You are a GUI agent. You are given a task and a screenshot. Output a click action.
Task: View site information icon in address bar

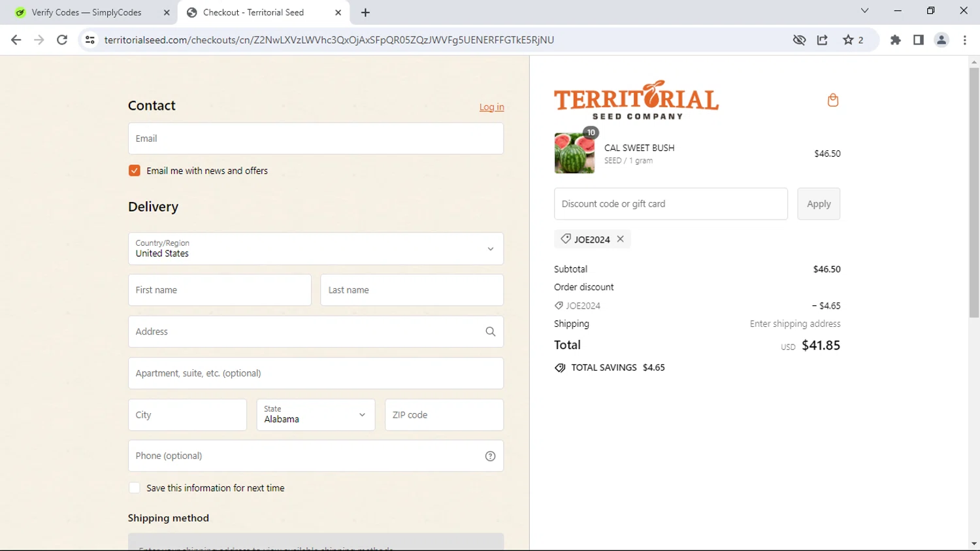(x=90, y=40)
